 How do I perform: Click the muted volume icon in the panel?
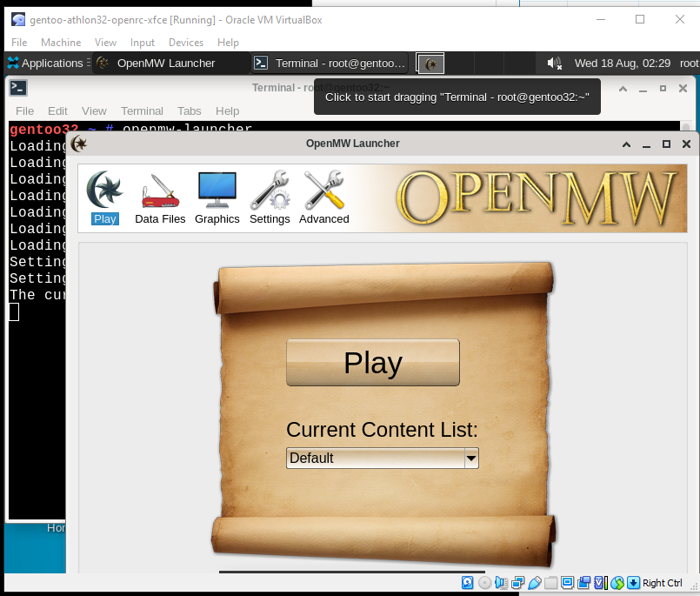[x=554, y=63]
